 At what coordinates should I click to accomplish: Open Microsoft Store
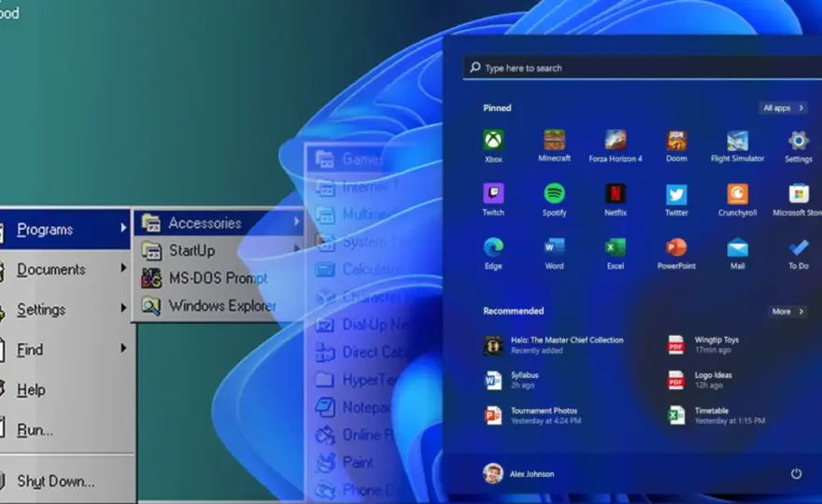coord(798,200)
